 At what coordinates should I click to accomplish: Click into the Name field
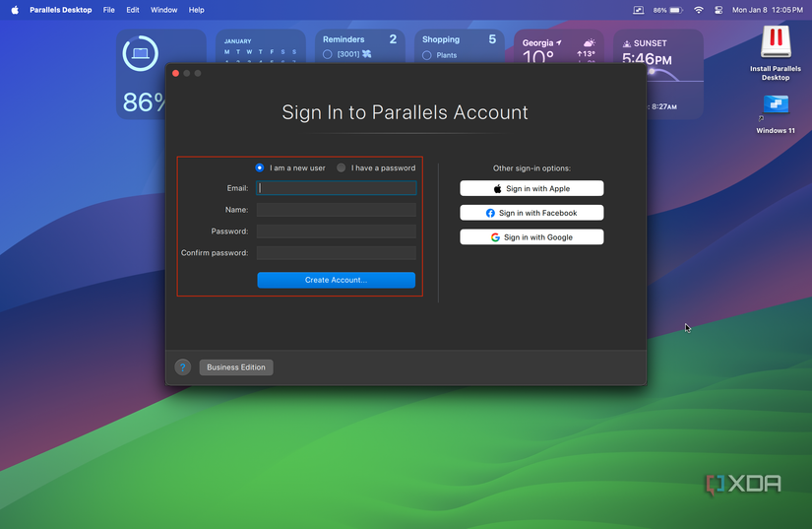click(x=336, y=210)
